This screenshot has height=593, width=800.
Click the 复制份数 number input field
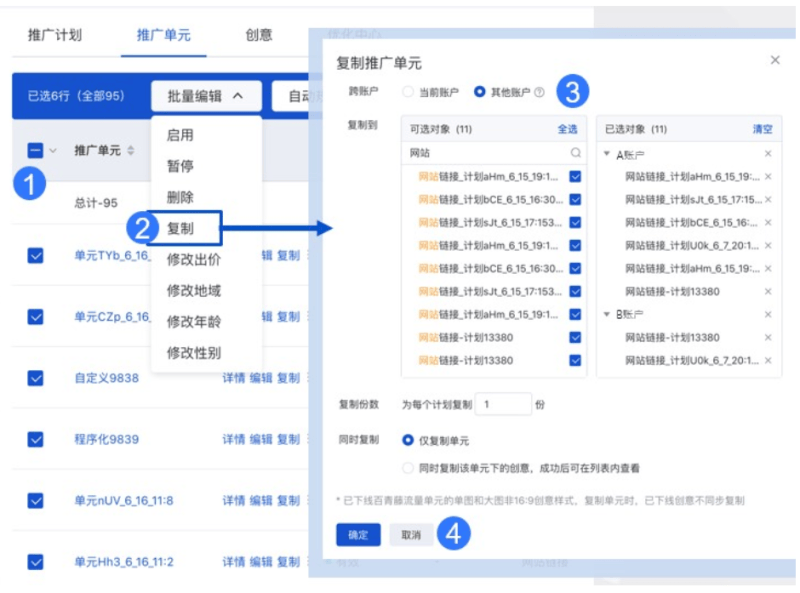pyautogui.click(x=504, y=404)
